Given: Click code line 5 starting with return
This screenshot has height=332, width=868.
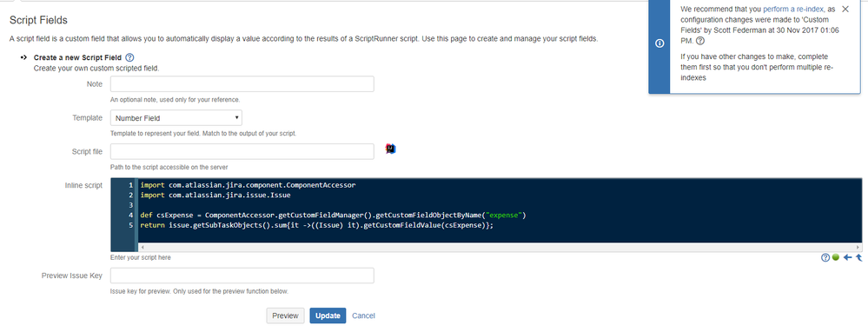Looking at the screenshot, I should coord(316,225).
